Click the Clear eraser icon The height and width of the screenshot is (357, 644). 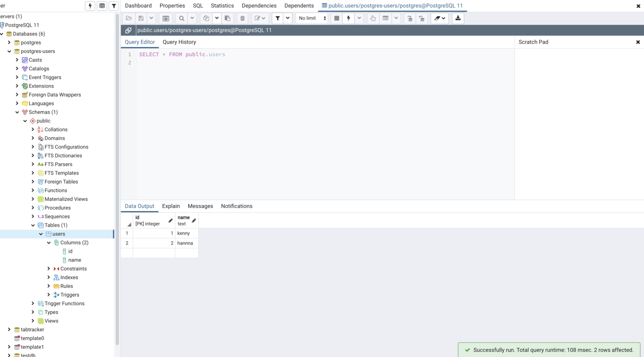click(437, 18)
